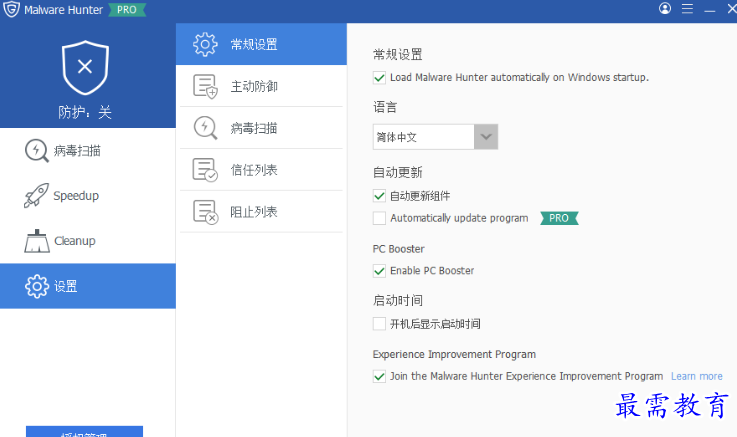Click the Speedup rocket icon
Screen dimensions: 737x437
(36, 195)
